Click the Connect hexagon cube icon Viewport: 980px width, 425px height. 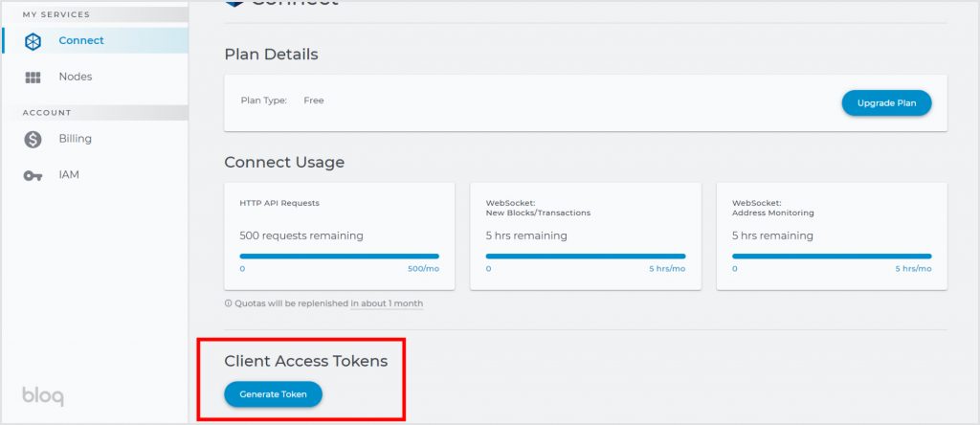(33, 41)
